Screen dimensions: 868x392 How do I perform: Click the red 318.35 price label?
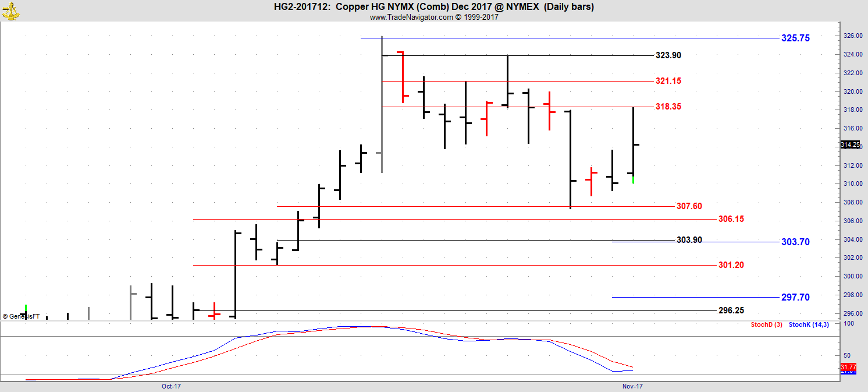point(668,107)
